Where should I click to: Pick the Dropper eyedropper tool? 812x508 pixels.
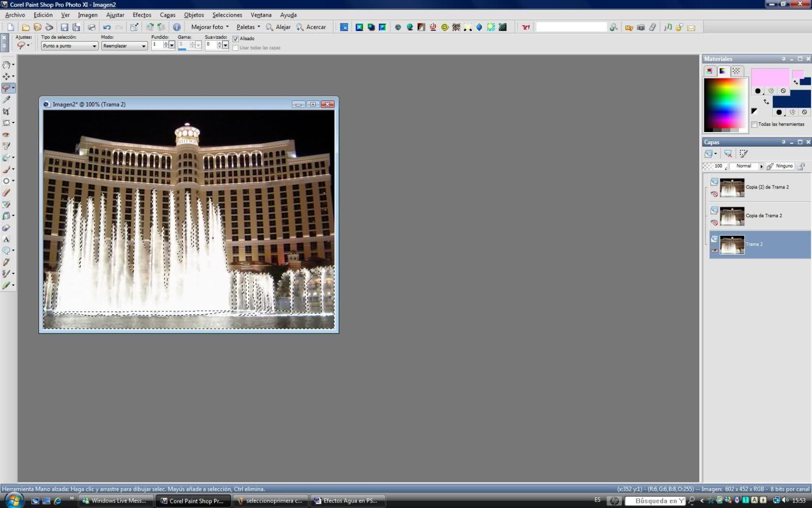pyautogui.click(x=7, y=100)
